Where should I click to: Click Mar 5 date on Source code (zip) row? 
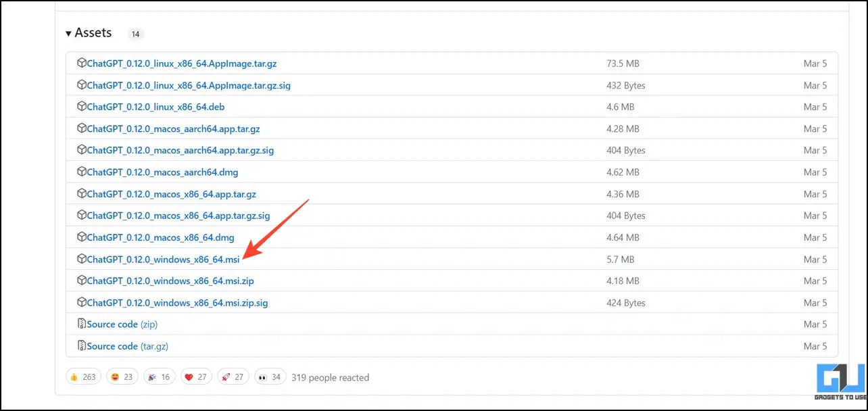(815, 324)
